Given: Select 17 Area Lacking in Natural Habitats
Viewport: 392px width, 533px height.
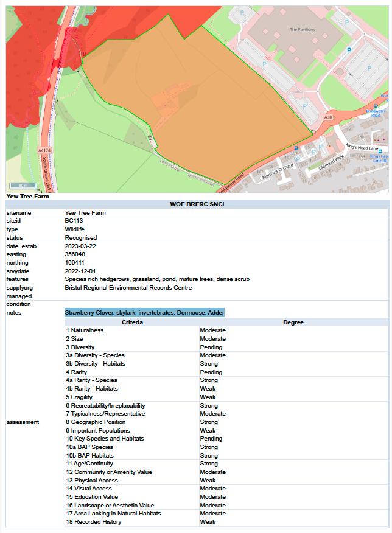Looking at the screenshot, I should click(x=114, y=514).
